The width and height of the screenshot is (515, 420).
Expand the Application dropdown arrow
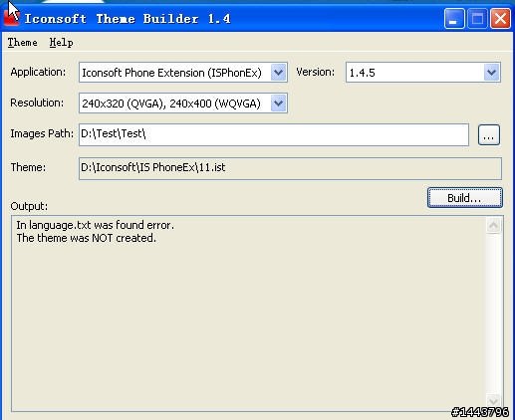click(278, 72)
